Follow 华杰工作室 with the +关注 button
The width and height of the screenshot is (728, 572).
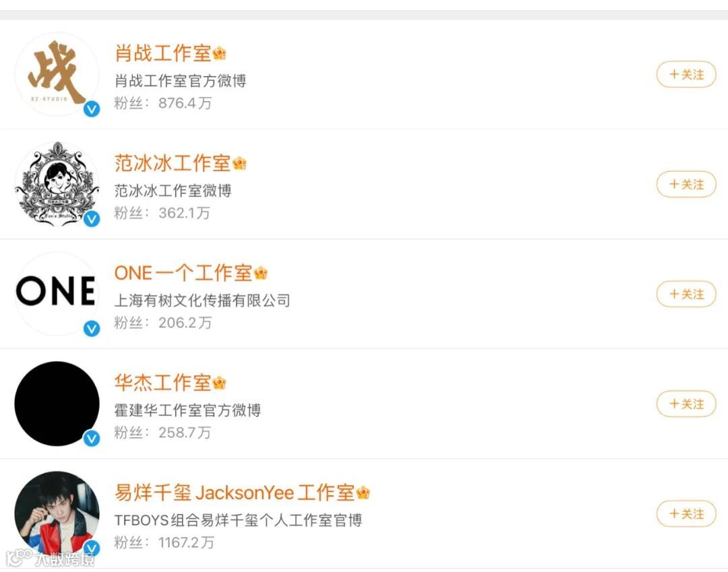(686, 404)
